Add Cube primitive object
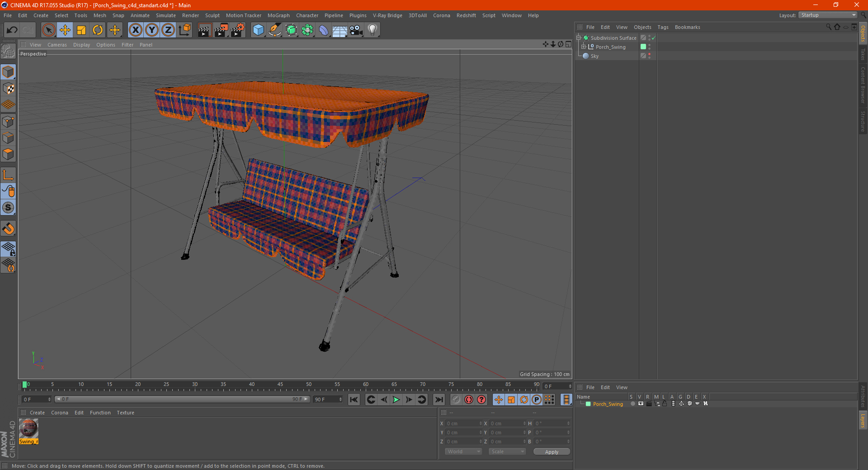 coord(259,30)
